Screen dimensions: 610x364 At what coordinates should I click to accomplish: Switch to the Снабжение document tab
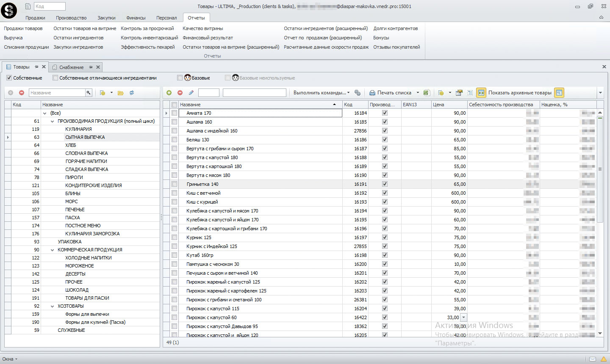71,67
